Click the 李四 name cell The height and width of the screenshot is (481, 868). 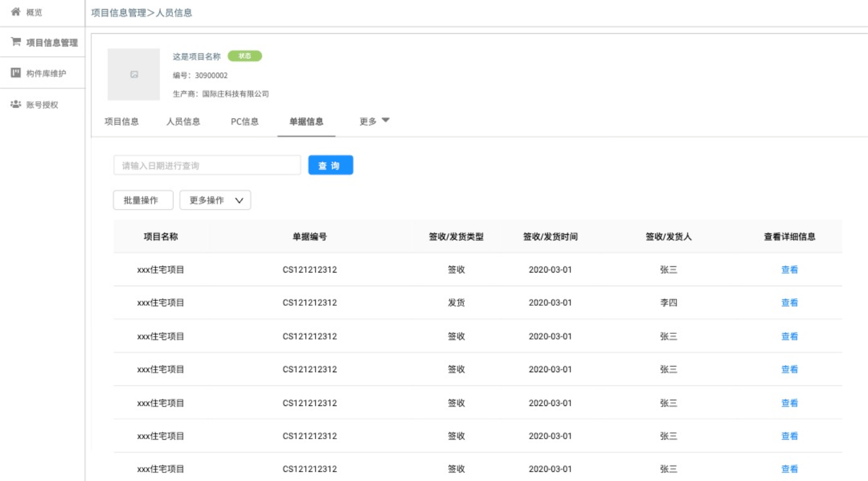pos(669,302)
